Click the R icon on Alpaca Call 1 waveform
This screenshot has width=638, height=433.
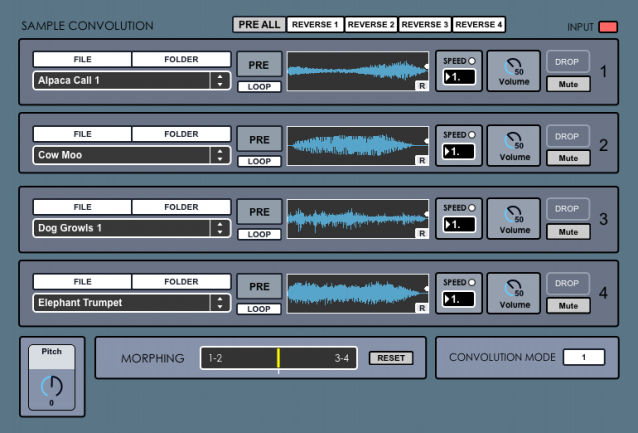click(x=422, y=86)
